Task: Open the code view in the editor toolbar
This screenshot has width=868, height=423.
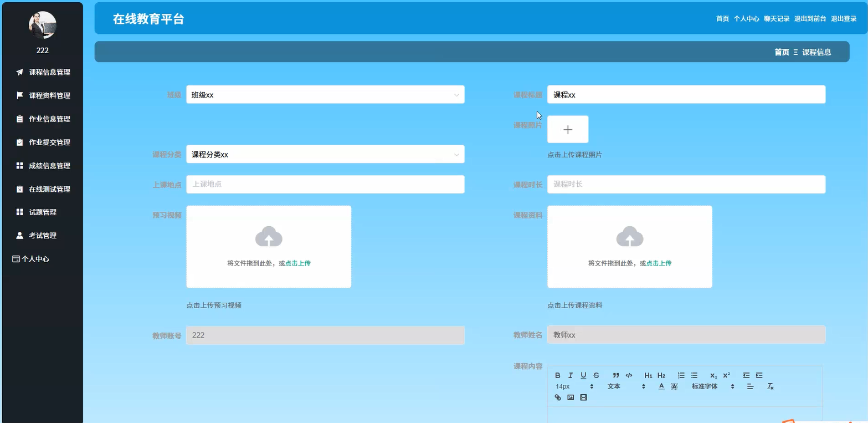Action: pyautogui.click(x=629, y=375)
